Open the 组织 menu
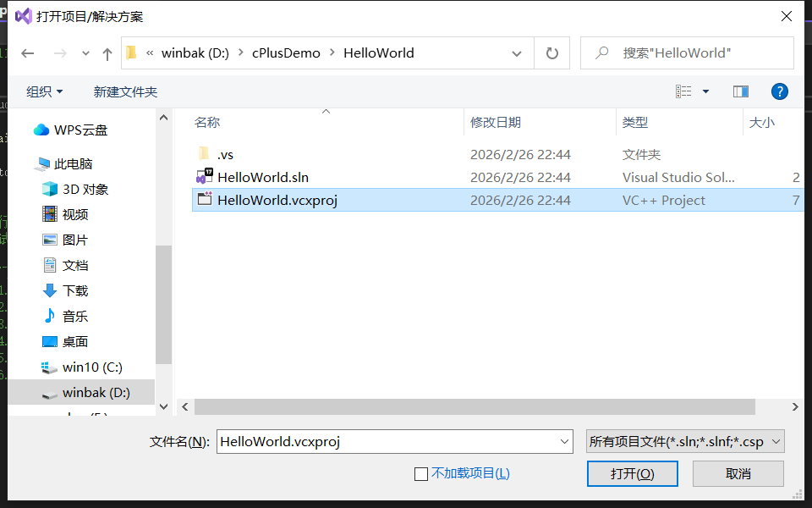This screenshot has width=812, height=508. pyautogui.click(x=45, y=91)
